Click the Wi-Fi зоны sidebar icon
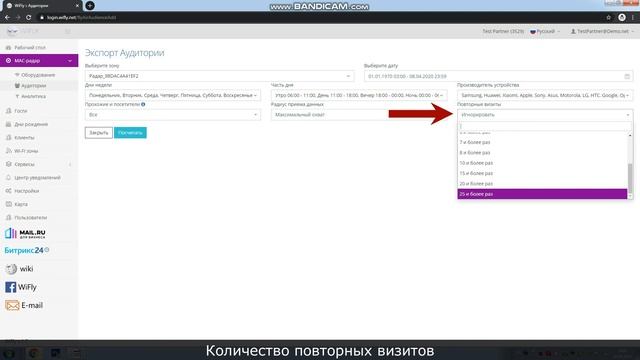This screenshot has height=360, width=640. (8, 151)
